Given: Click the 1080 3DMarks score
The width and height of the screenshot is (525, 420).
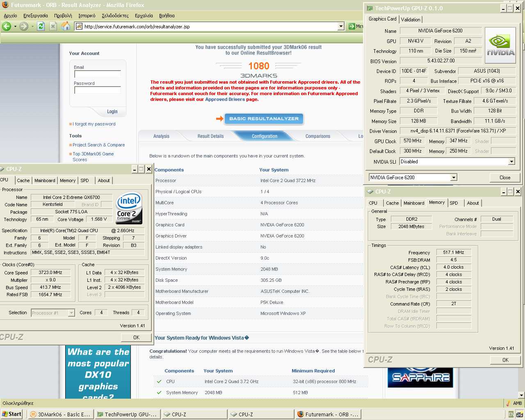Looking at the screenshot, I should coord(259,66).
